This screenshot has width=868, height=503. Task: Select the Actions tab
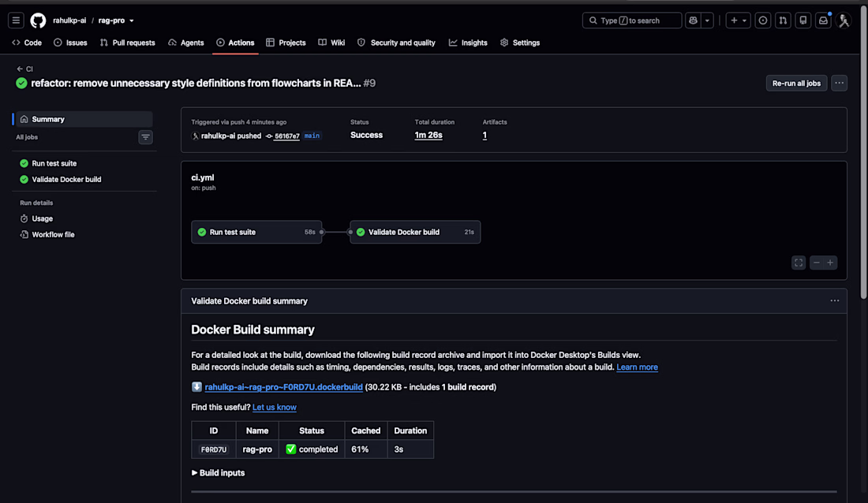coord(235,43)
